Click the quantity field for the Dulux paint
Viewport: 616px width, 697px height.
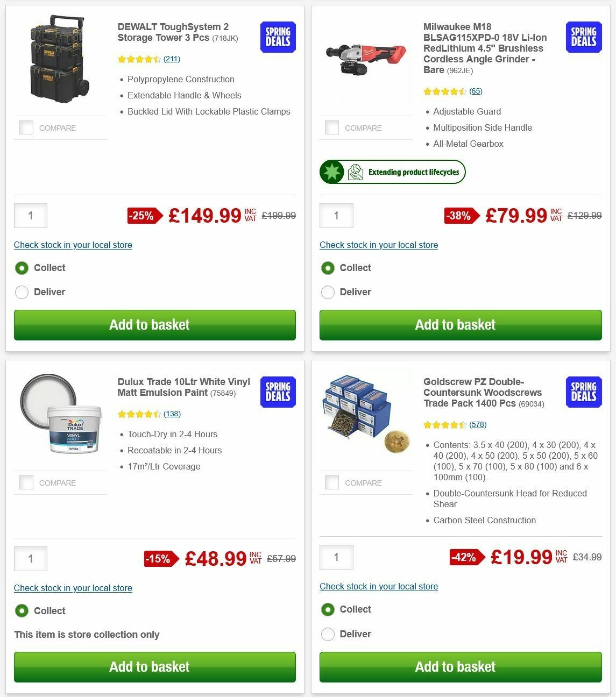pos(31,559)
